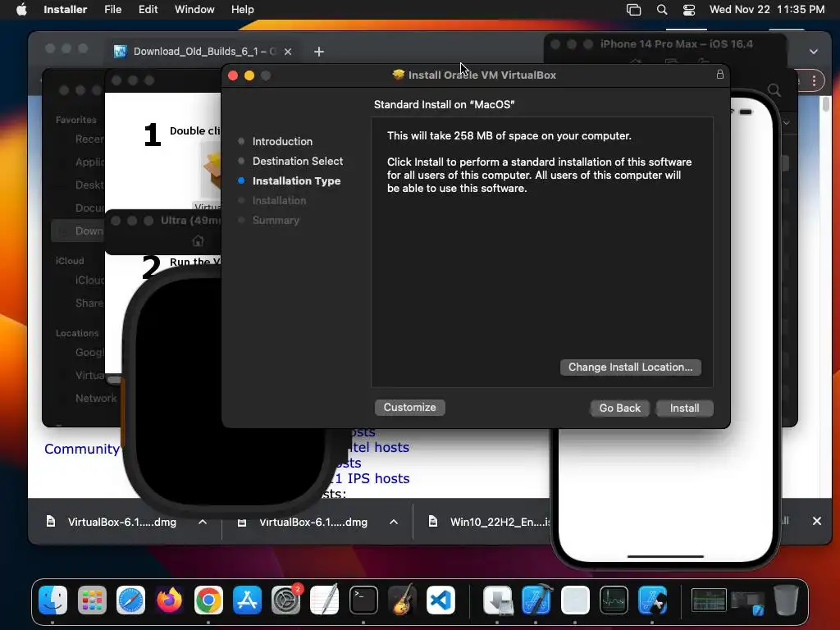Open the Community link on the webpage

[x=82, y=449]
